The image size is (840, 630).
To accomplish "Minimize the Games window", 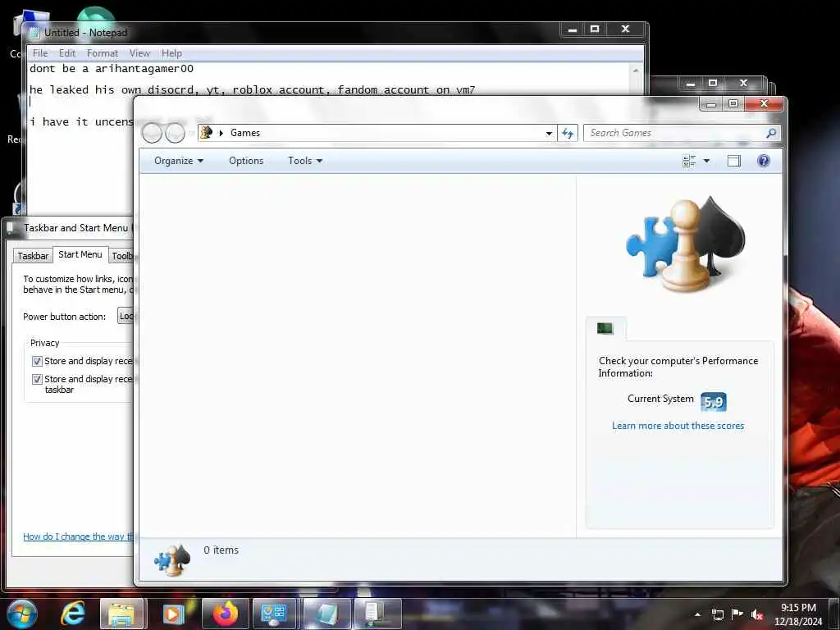I will tap(711, 103).
